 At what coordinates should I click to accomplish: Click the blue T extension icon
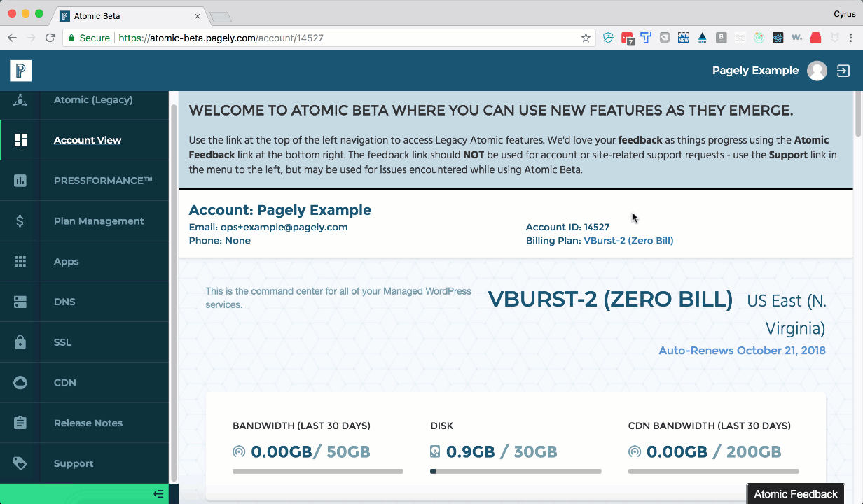[x=646, y=38]
